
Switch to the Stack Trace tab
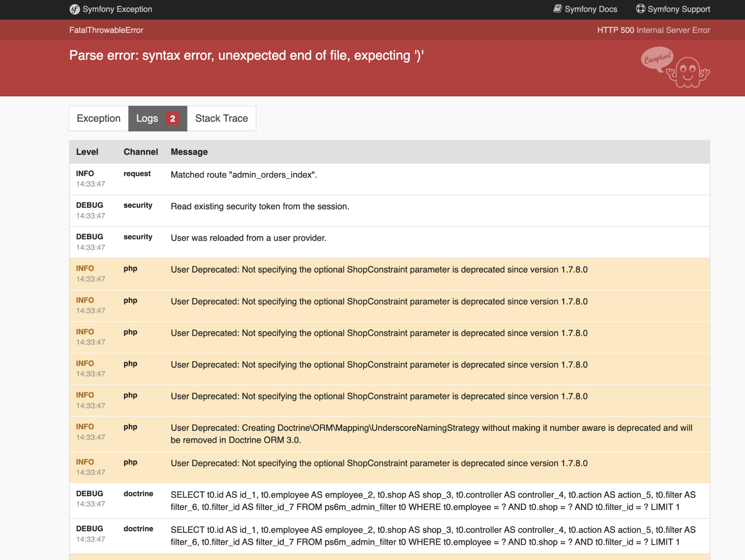pyautogui.click(x=222, y=119)
